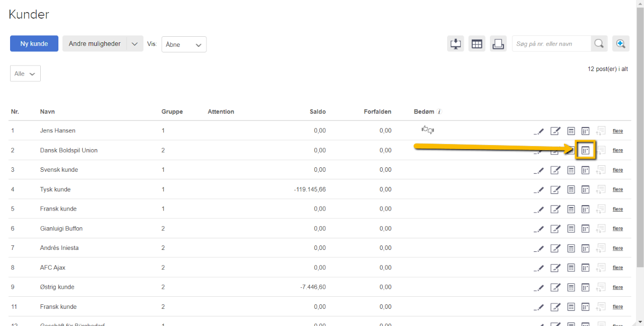Open the Vis dropdown showing Åbne
The width and height of the screenshot is (644, 326).
184,44
